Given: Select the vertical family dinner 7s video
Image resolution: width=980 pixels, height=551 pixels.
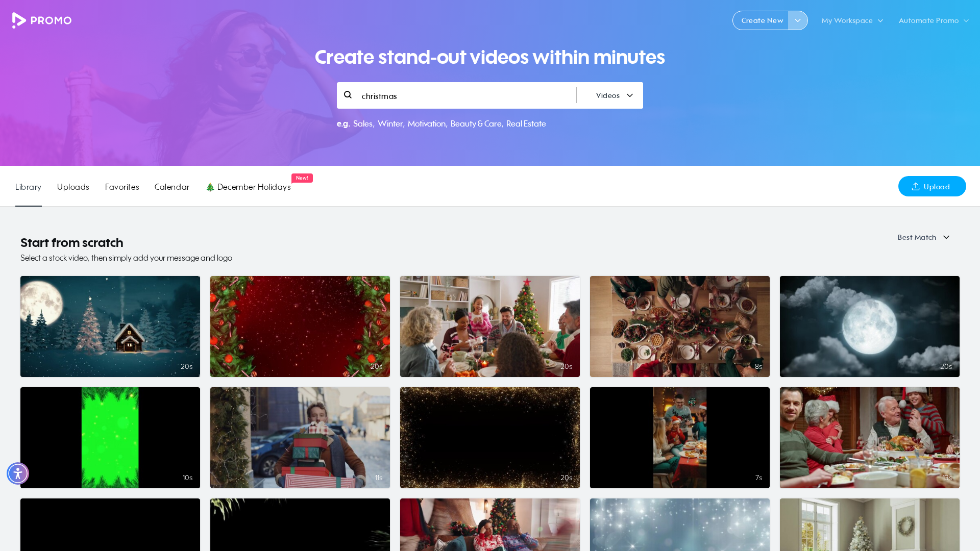Looking at the screenshot, I should [680, 438].
